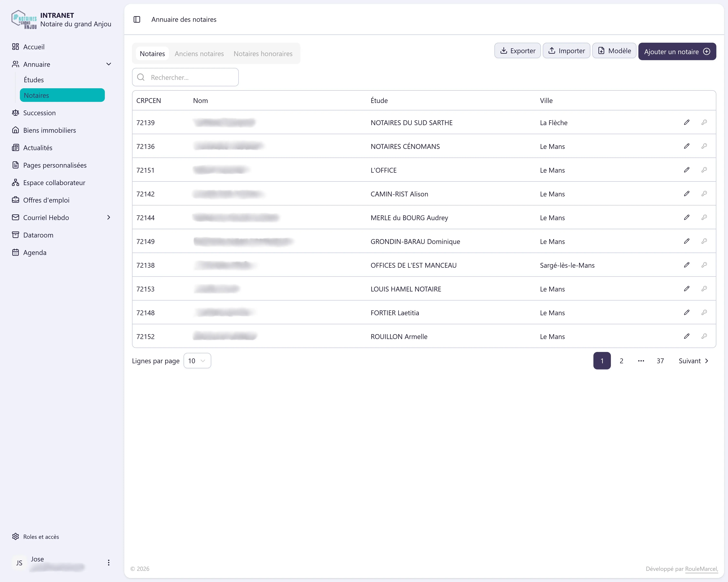Click key icon for NOTAIRES CÉNOMANS row
Screen dimensions: 728x582
704,146
